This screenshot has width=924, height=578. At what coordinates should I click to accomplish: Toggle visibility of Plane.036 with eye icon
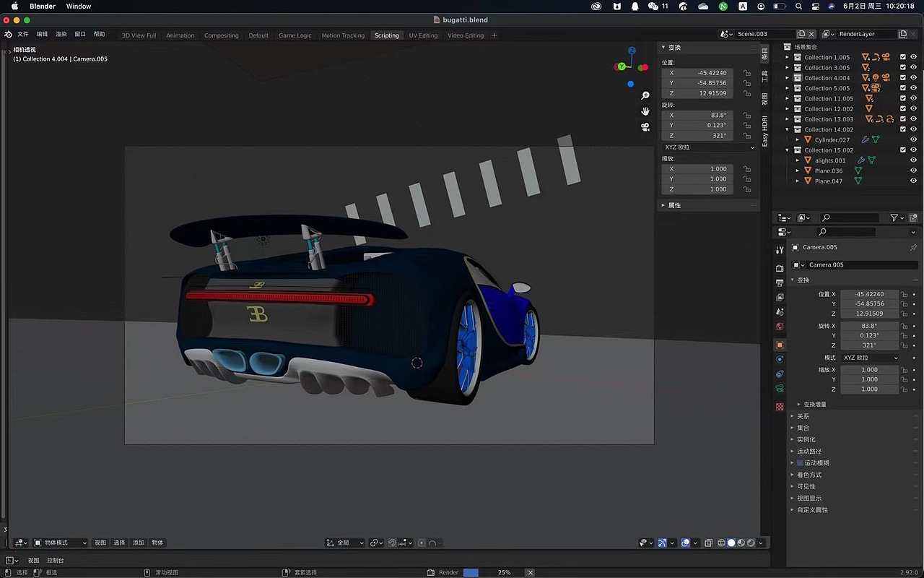point(913,171)
